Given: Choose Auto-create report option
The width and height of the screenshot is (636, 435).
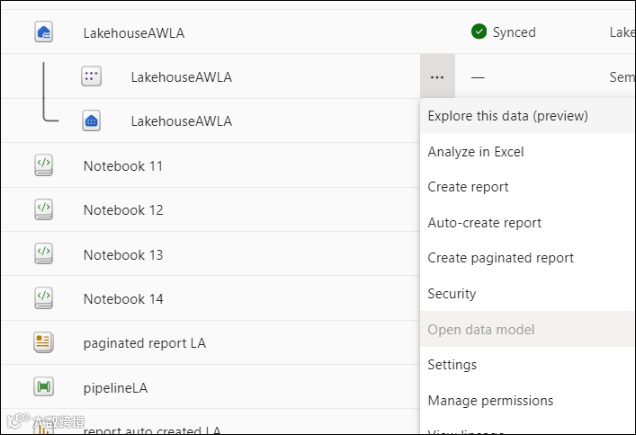Looking at the screenshot, I should (x=485, y=223).
